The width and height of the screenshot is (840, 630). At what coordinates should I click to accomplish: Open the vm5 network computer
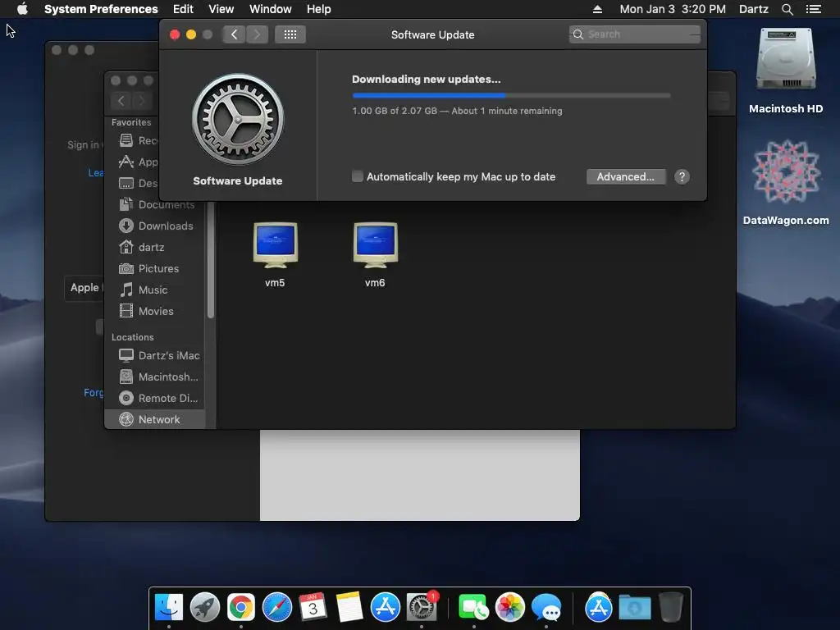click(275, 245)
